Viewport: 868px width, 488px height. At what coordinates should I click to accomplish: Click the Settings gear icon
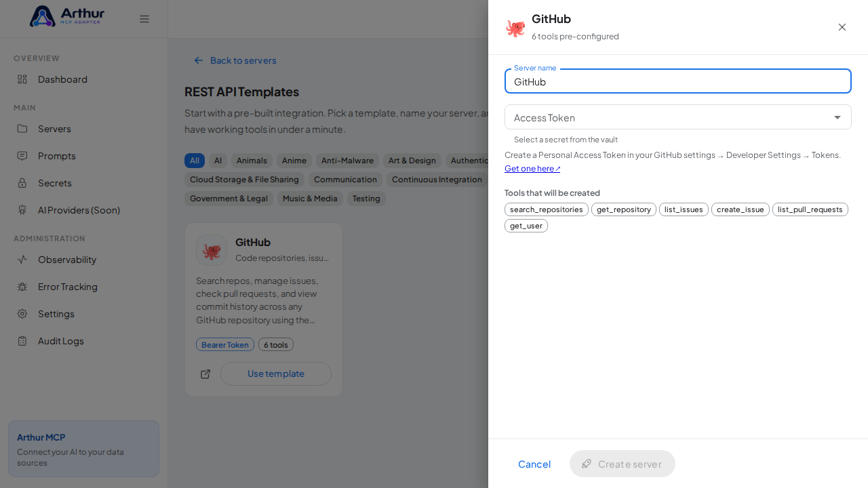tap(22, 314)
